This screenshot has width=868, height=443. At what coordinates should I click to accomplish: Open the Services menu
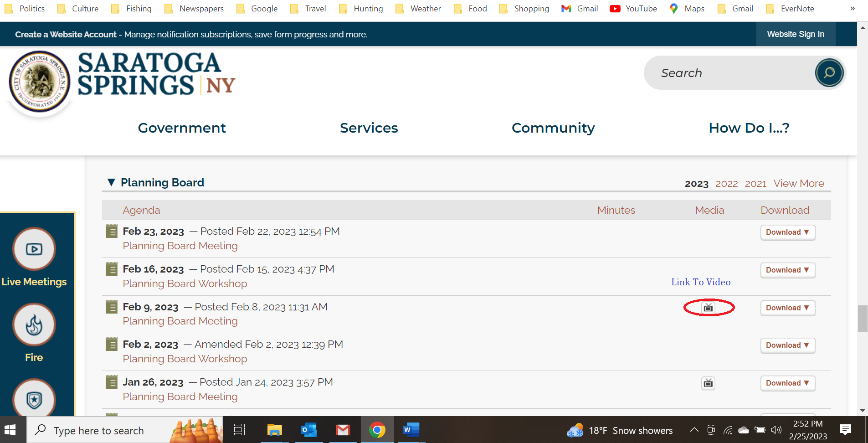click(369, 128)
